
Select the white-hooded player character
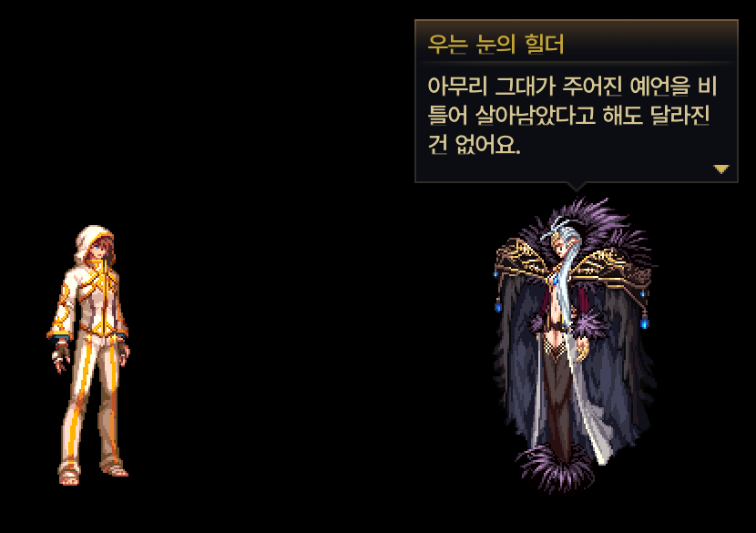[88, 354]
